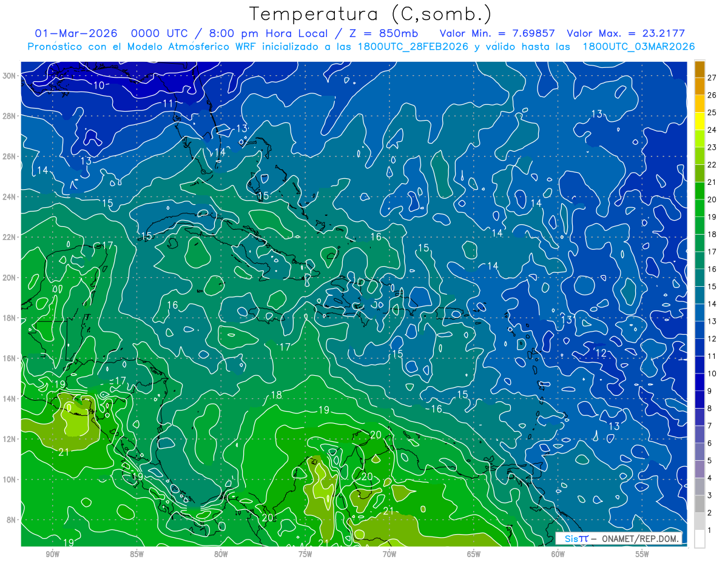
Task: Click the "ONAMET/REP.DOM." credit label
Action: (x=640, y=538)
